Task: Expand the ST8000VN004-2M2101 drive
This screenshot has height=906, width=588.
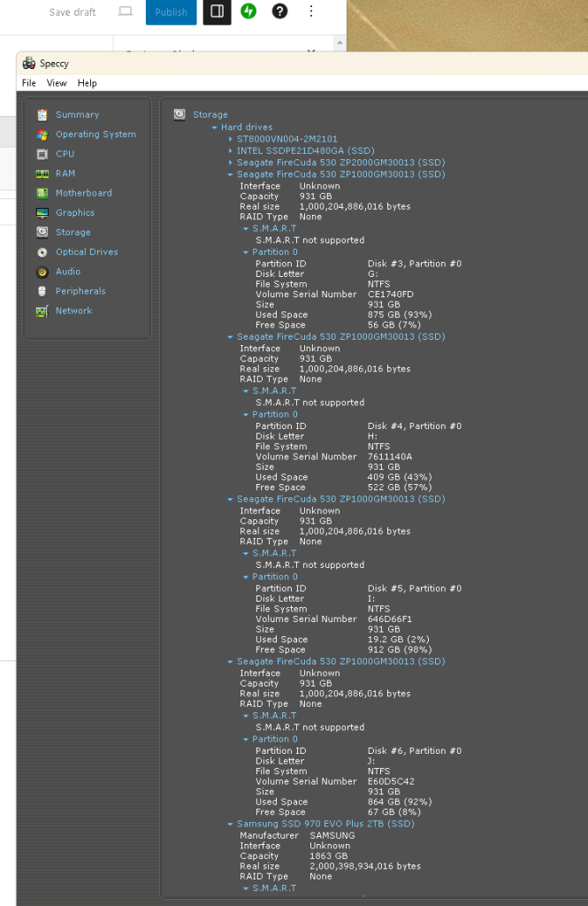Action: point(231,139)
